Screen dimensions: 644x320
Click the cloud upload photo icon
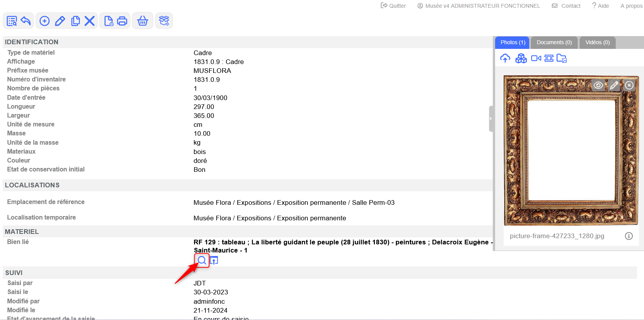point(505,59)
